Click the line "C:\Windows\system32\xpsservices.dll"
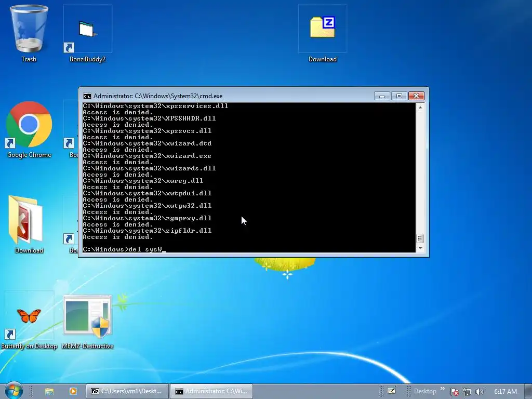 (x=155, y=106)
